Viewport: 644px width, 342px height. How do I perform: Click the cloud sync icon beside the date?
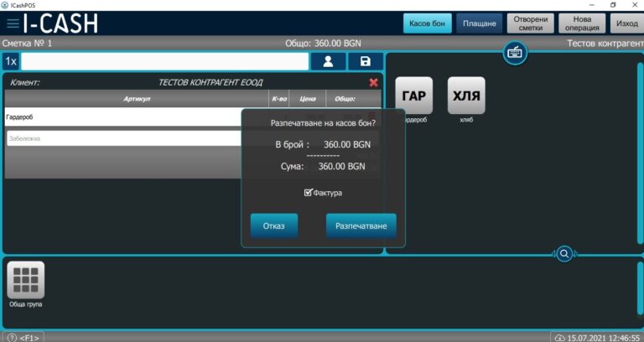[559, 337]
